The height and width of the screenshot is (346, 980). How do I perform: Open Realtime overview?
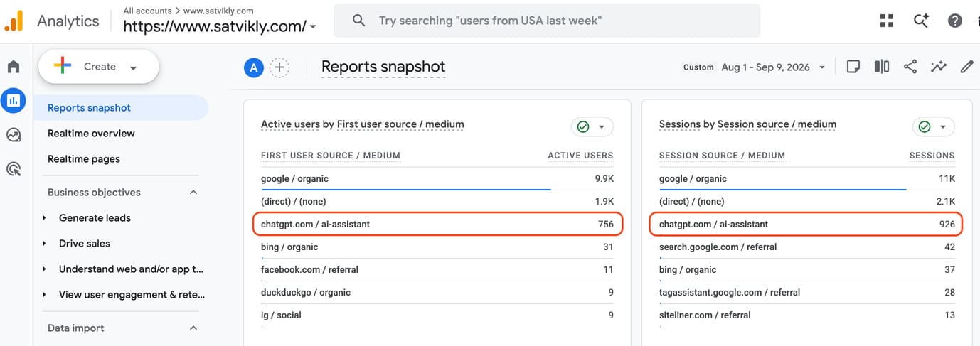coord(91,133)
